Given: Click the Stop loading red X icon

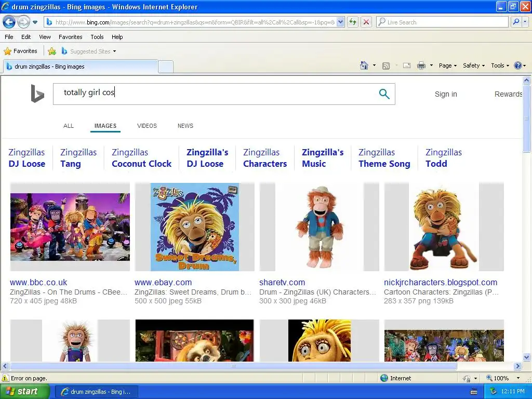Looking at the screenshot, I should pos(366,22).
